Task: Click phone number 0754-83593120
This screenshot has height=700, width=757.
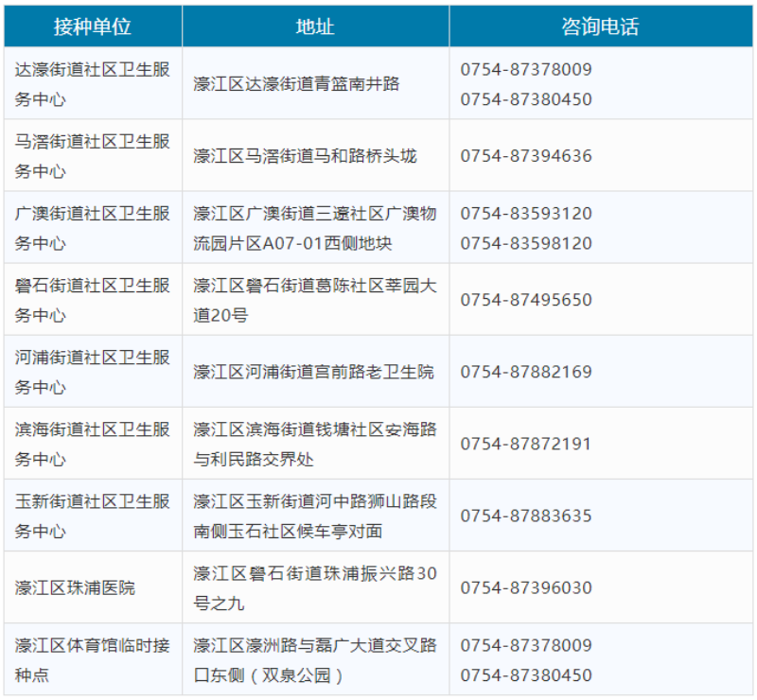Action: [x=526, y=214]
